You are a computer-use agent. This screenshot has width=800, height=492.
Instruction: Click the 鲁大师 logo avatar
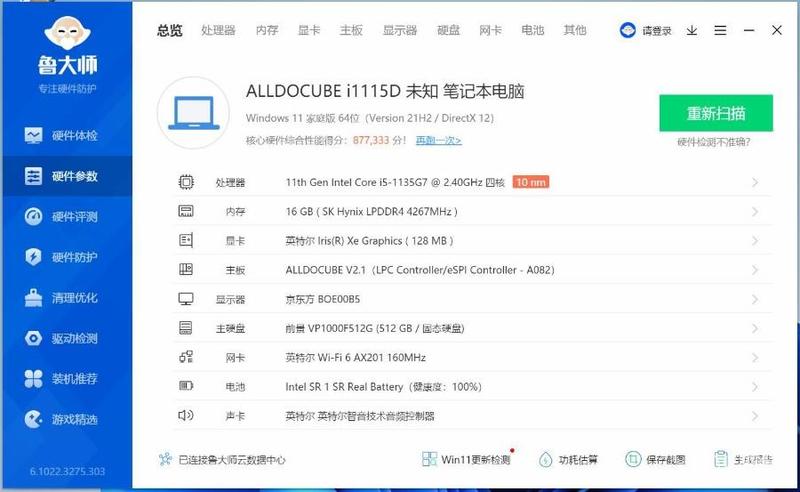coord(67,34)
